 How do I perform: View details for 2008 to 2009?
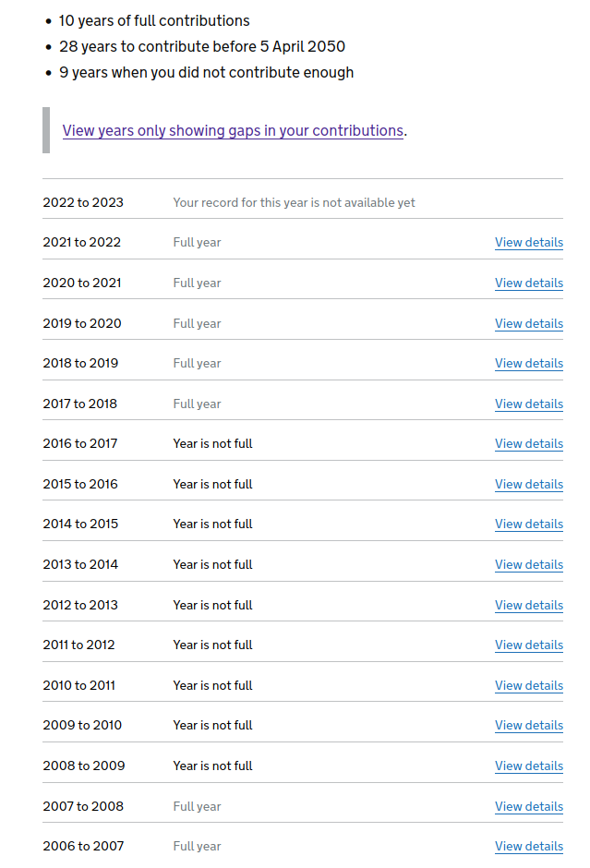point(528,766)
